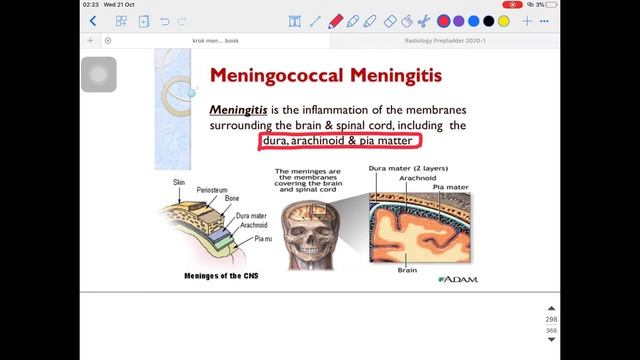Go to next page with down arrow

pos(551,340)
